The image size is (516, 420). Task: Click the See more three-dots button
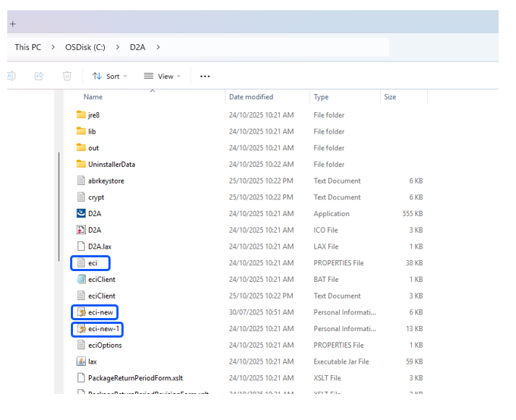pyautogui.click(x=205, y=76)
